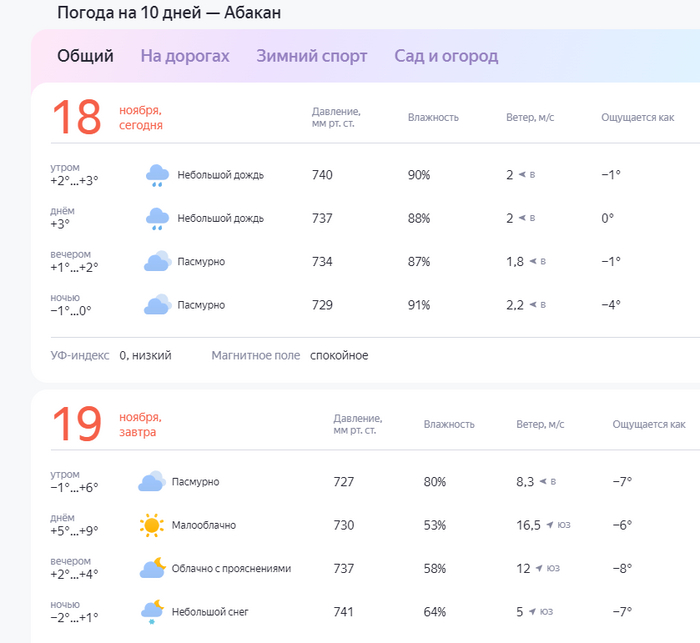Click the wind direction arrow beside 16,5
Screen dimensions: 700x643
pyautogui.click(x=550, y=525)
